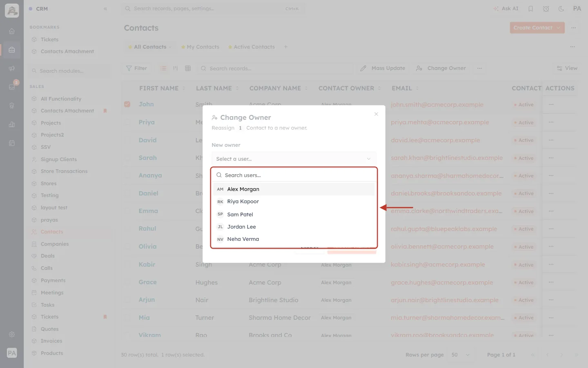Toggle dark mode moon icon
Viewport: 588px width, 368px height.
(x=561, y=9)
